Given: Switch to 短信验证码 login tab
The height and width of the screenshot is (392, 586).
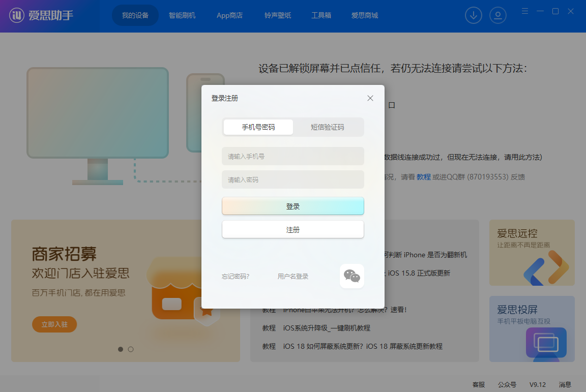Looking at the screenshot, I should click(x=328, y=127).
